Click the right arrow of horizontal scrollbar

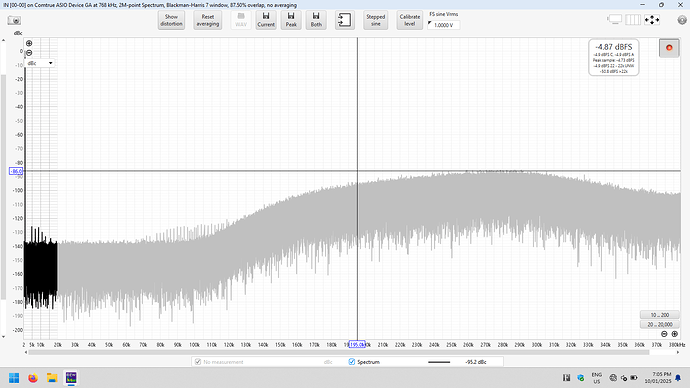coord(678,352)
